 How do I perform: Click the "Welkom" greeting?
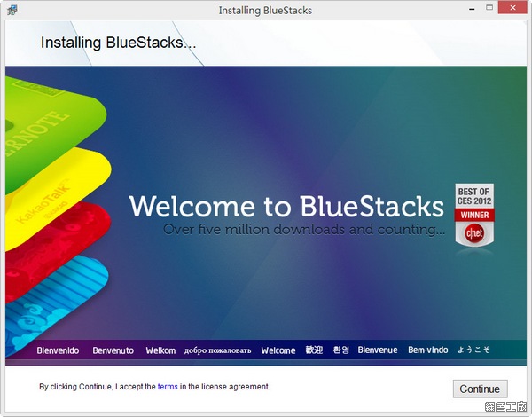point(160,350)
